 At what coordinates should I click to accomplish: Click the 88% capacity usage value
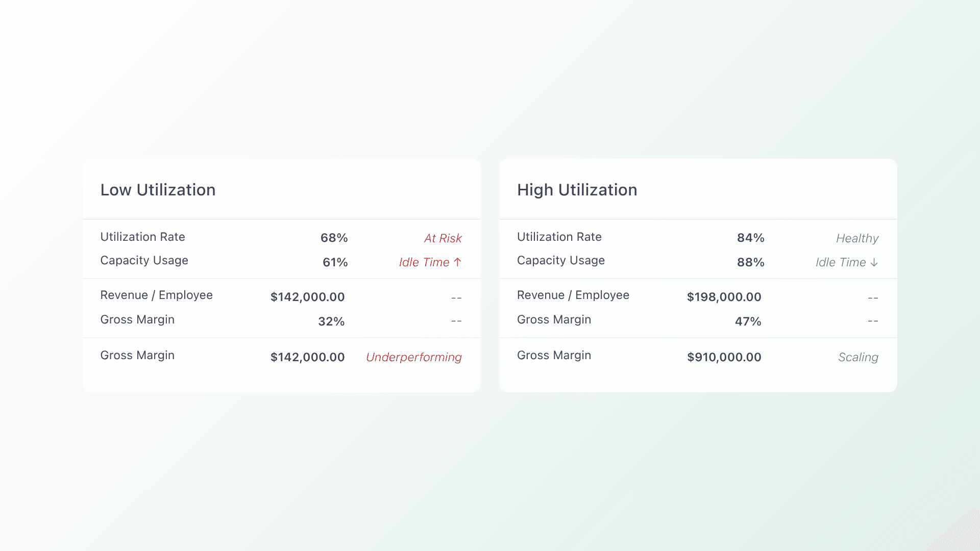coord(750,262)
